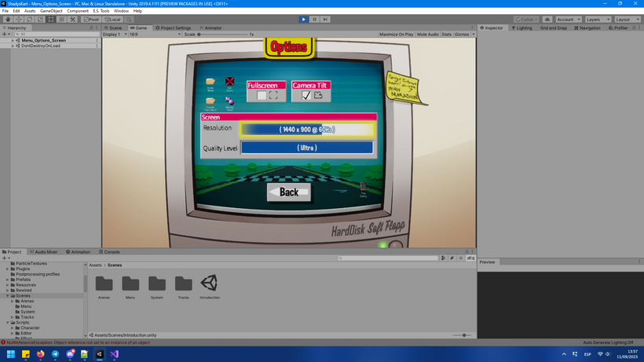644x362 pixels.
Task: Click the Play mode button
Action: tap(303, 20)
